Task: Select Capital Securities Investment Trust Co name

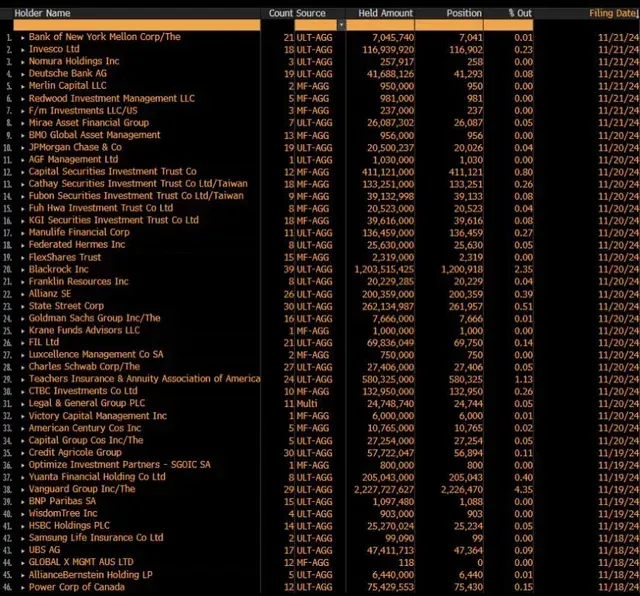Action: coord(112,171)
